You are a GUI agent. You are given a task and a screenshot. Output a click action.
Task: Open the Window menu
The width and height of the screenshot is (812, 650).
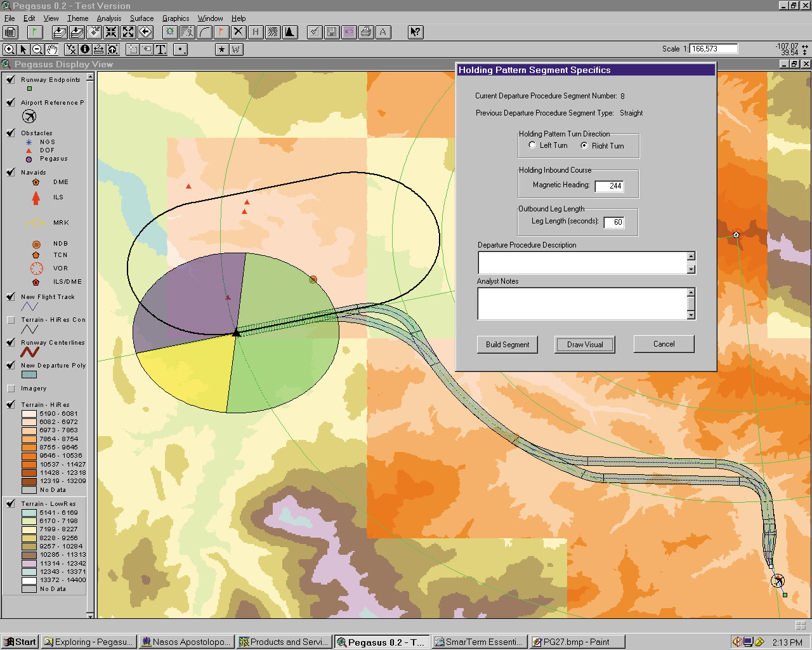(210, 18)
